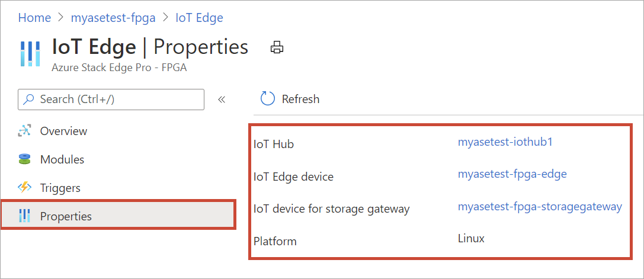
Task: Open myasetest-iothub1 IoT Hub link
Action: (x=505, y=142)
